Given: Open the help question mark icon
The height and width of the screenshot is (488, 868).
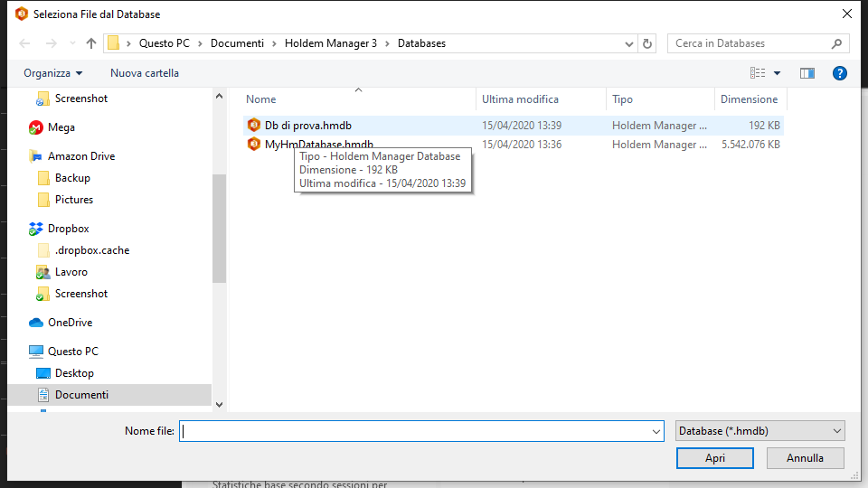Looking at the screenshot, I should [x=840, y=73].
